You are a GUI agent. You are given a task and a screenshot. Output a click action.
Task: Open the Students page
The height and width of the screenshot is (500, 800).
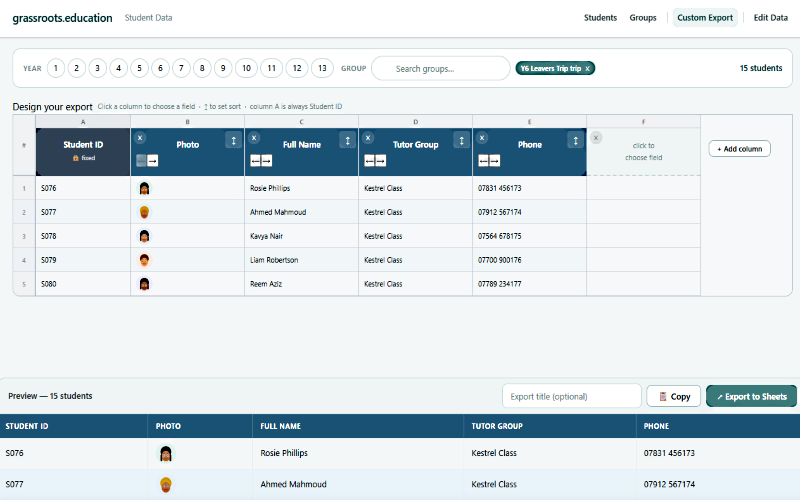600,18
